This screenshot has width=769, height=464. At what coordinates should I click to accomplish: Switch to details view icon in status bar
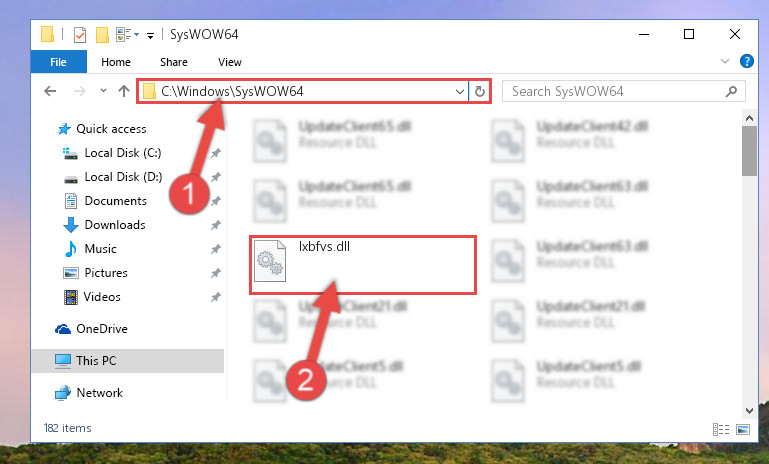tap(720, 430)
